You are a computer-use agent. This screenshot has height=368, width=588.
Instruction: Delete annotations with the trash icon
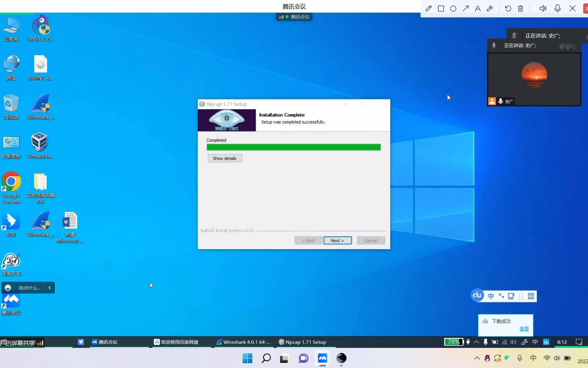520,9
